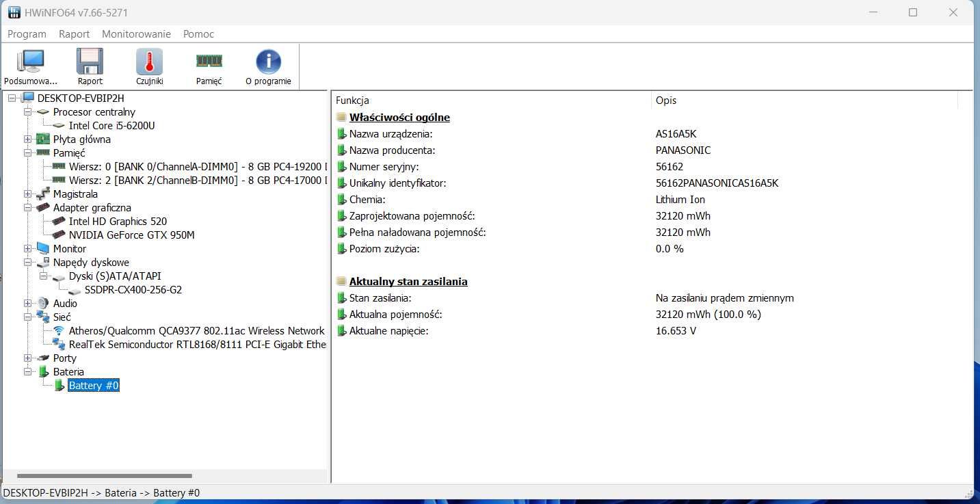Maximize the HWiNFO64 window
The width and height of the screenshot is (980, 504).
(913, 12)
